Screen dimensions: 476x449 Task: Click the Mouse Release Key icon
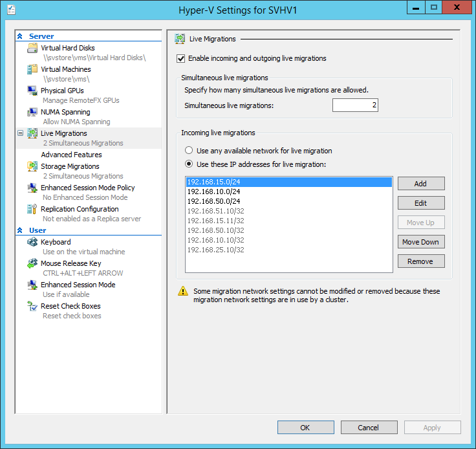(32, 263)
